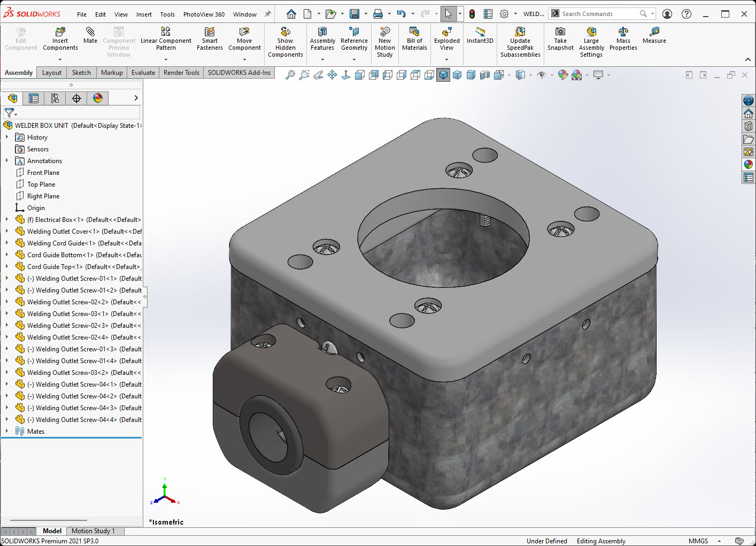Expand Welding Cord Guide<1> component
Image resolution: width=756 pixels, height=546 pixels.
coord(7,243)
